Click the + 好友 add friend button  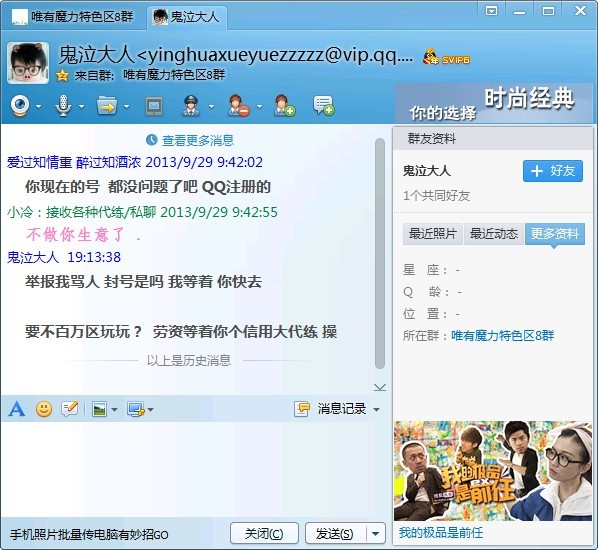click(x=553, y=171)
